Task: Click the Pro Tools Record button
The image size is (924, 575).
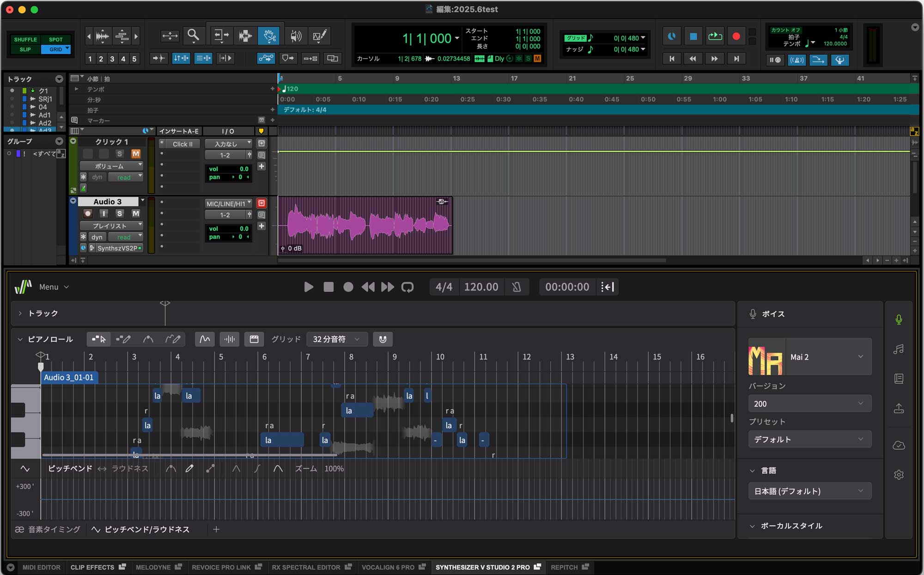Action: (x=736, y=36)
